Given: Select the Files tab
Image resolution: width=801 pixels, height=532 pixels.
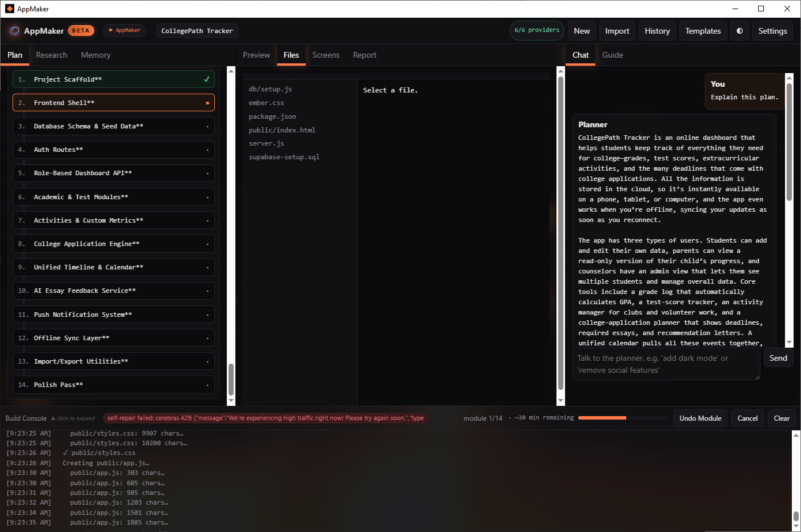Looking at the screenshot, I should pyautogui.click(x=291, y=55).
